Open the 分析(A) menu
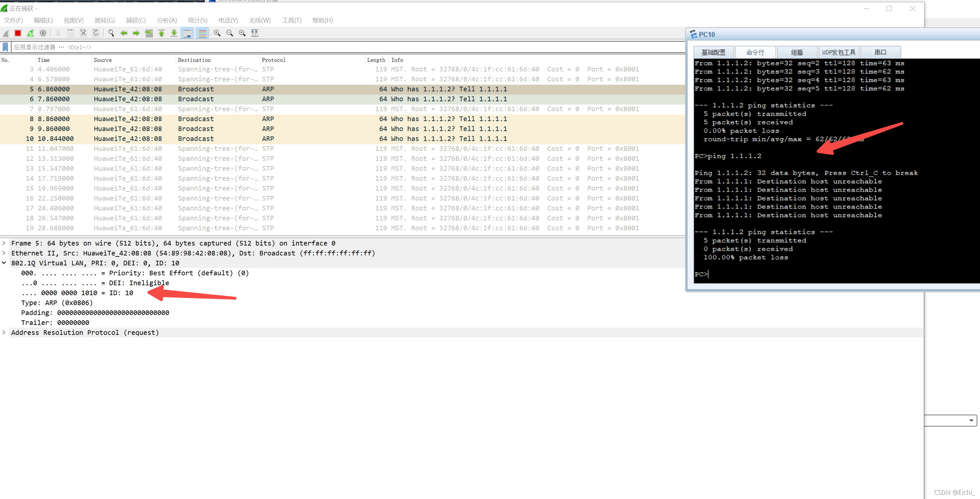This screenshot has height=499, width=980. click(x=167, y=20)
